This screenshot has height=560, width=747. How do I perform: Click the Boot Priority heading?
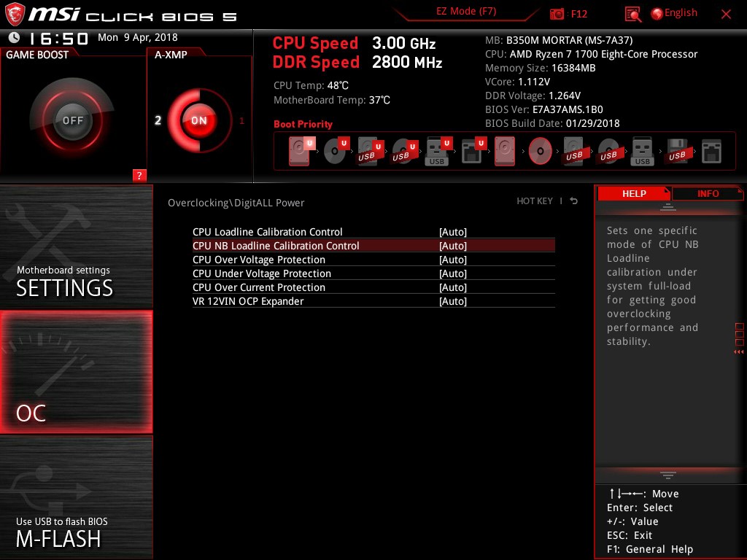tap(303, 124)
